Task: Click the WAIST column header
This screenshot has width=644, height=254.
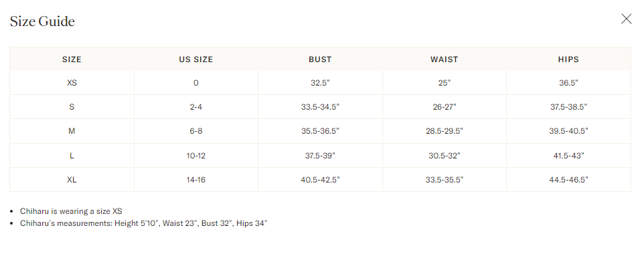Action: click(444, 59)
